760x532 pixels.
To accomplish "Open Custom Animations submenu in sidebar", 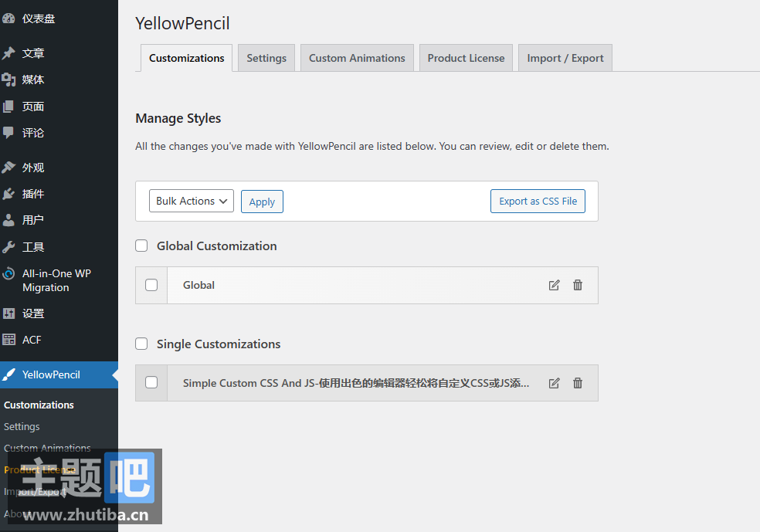I will click(x=47, y=448).
